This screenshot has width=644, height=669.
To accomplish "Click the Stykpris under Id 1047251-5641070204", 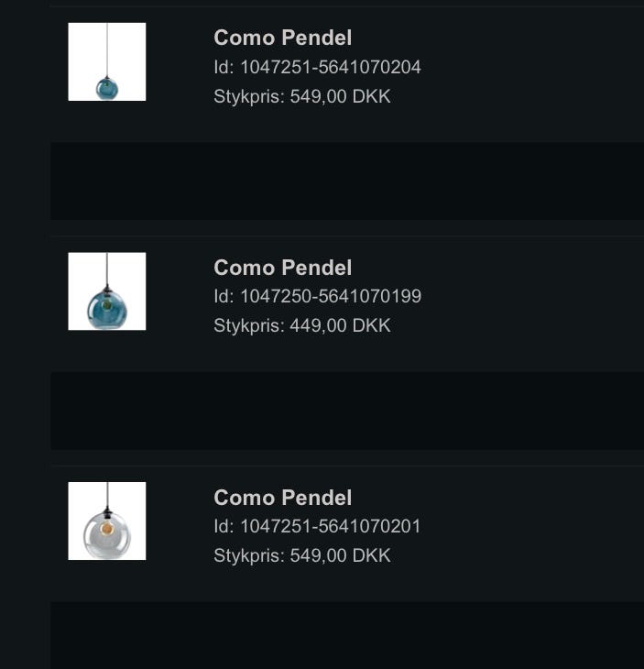I will point(302,96).
